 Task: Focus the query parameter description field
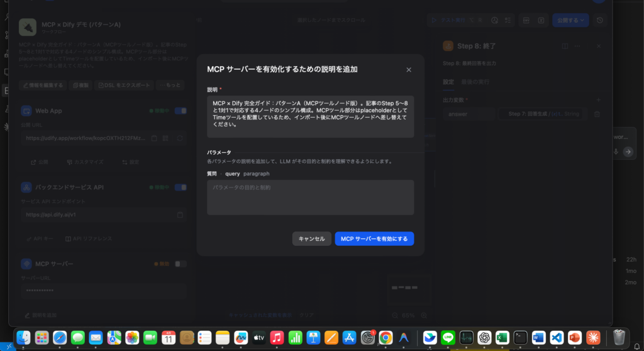coord(311,198)
